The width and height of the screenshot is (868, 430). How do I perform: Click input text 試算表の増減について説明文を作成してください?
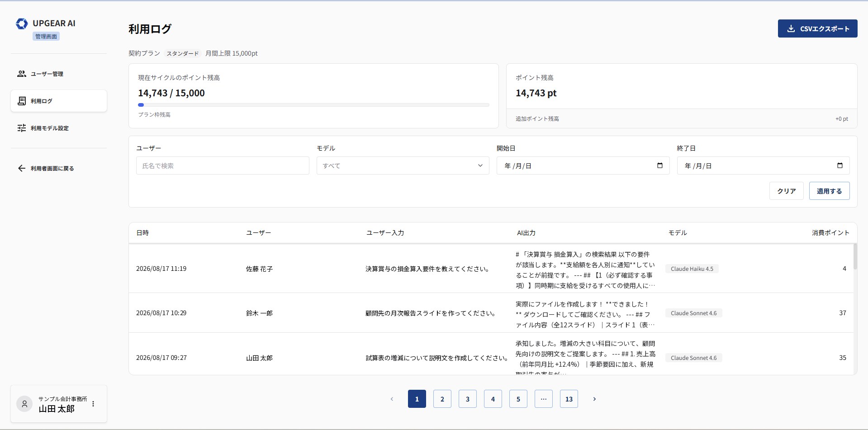click(x=436, y=358)
